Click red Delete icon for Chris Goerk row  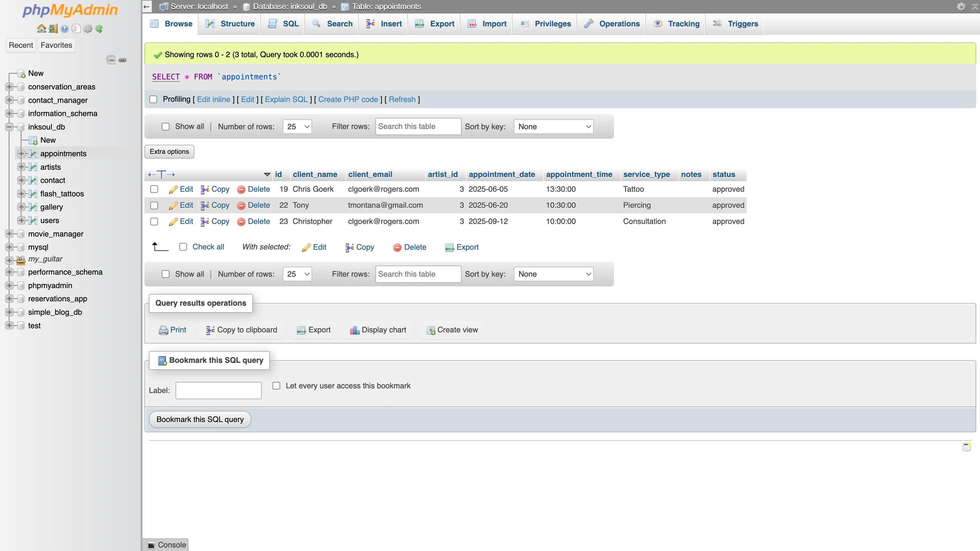241,190
